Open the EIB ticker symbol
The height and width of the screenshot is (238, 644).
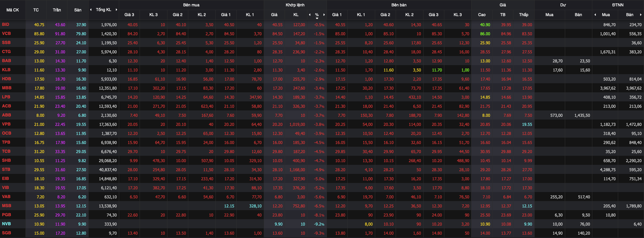point(5,179)
